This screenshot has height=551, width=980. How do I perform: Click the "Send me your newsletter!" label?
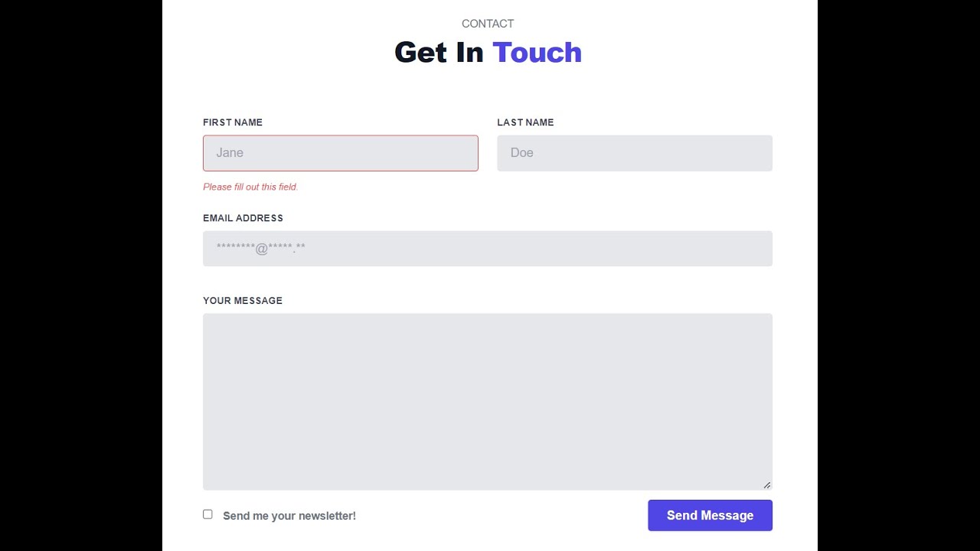[x=289, y=516]
